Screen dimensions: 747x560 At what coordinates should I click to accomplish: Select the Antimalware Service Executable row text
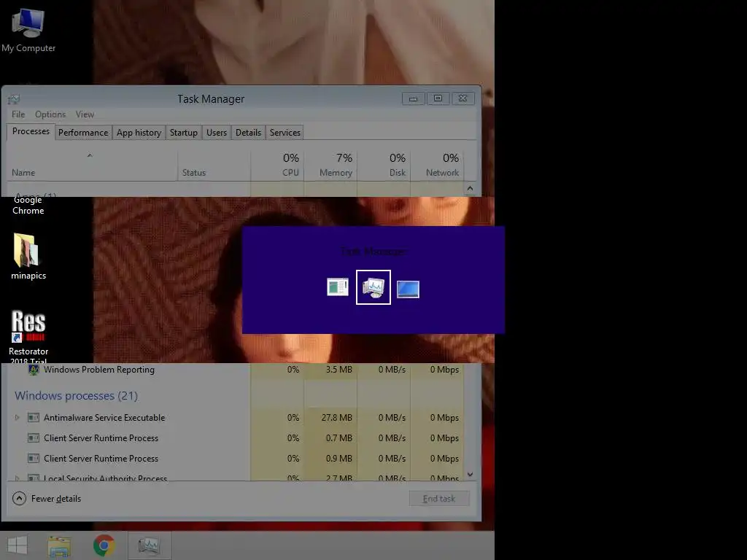pos(104,418)
